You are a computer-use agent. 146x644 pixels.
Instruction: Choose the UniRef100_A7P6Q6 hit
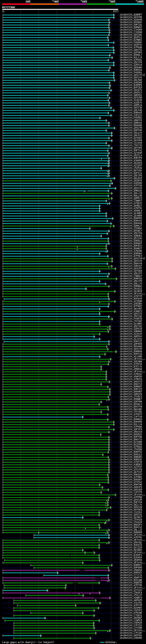pyautogui.click(x=131, y=48)
